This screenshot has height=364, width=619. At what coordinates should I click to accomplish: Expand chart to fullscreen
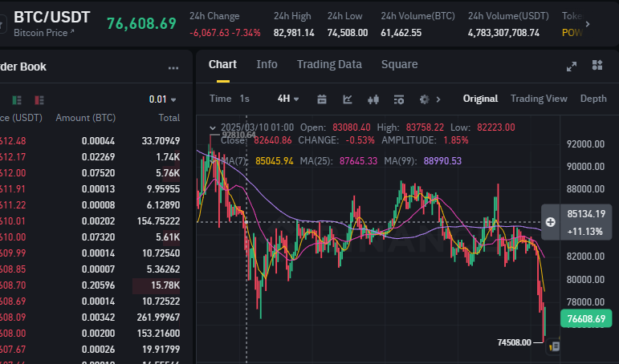pos(572,66)
